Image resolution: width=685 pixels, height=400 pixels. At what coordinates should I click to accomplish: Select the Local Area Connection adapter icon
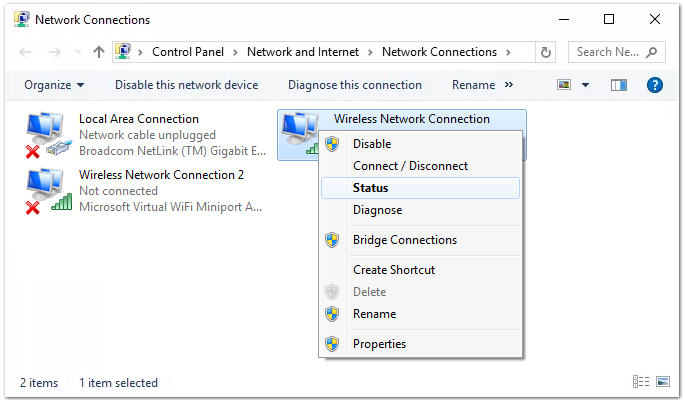coord(46,135)
